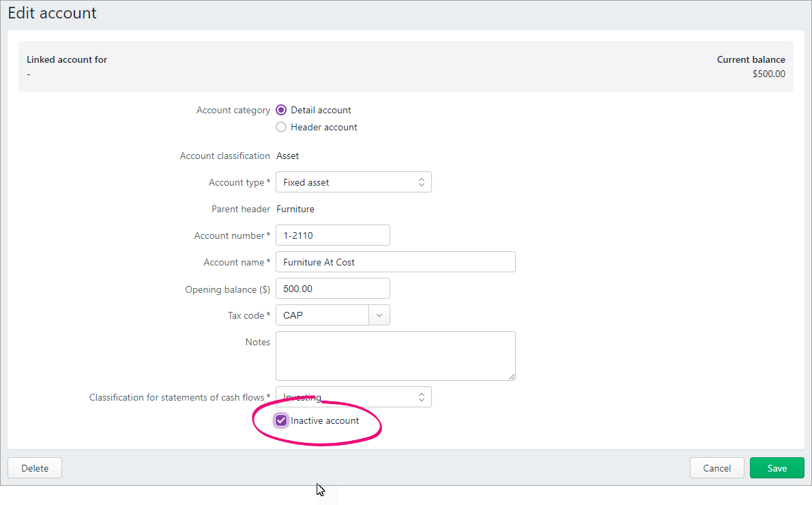Image resolution: width=812 pixels, height=505 pixels.
Task: Uncheck the Inactive account checkbox
Action: coord(281,420)
